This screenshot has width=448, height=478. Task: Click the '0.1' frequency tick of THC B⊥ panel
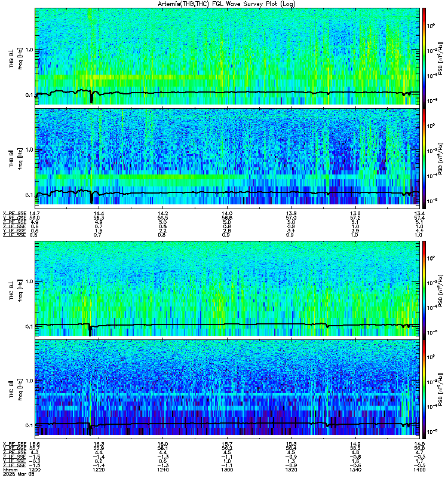click(x=29, y=326)
